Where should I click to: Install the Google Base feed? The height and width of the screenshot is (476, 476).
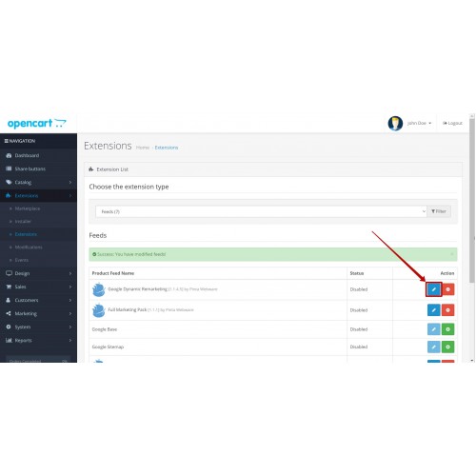click(x=447, y=329)
